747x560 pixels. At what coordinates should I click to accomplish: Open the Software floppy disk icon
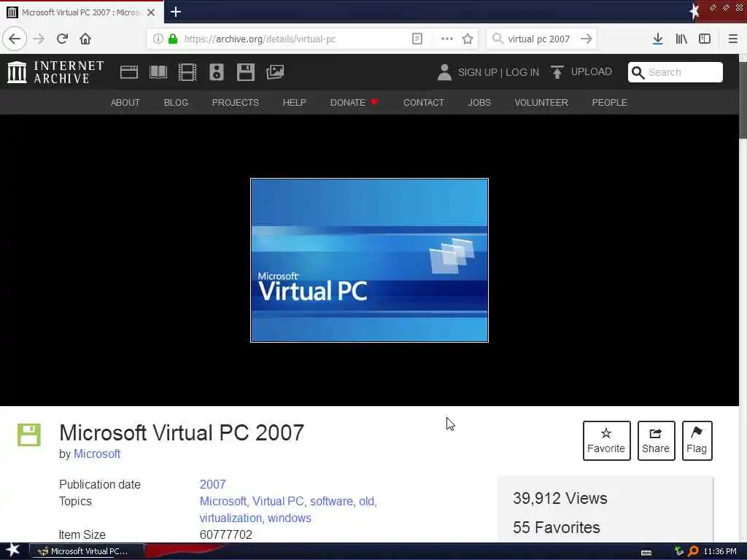pos(246,72)
